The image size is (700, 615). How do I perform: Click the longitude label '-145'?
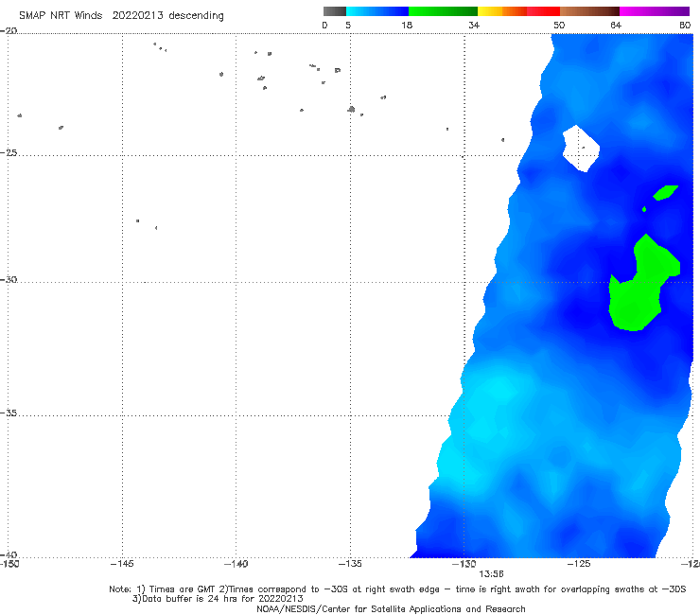122,564
